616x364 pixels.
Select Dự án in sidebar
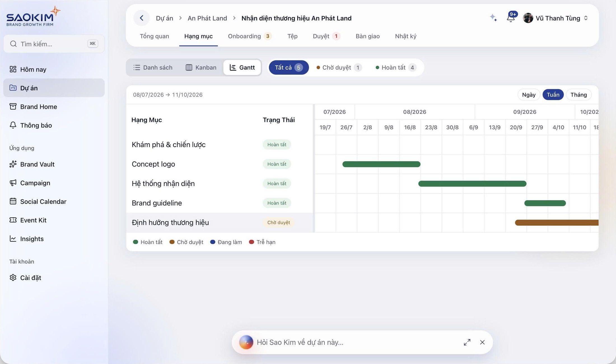[x=54, y=88]
